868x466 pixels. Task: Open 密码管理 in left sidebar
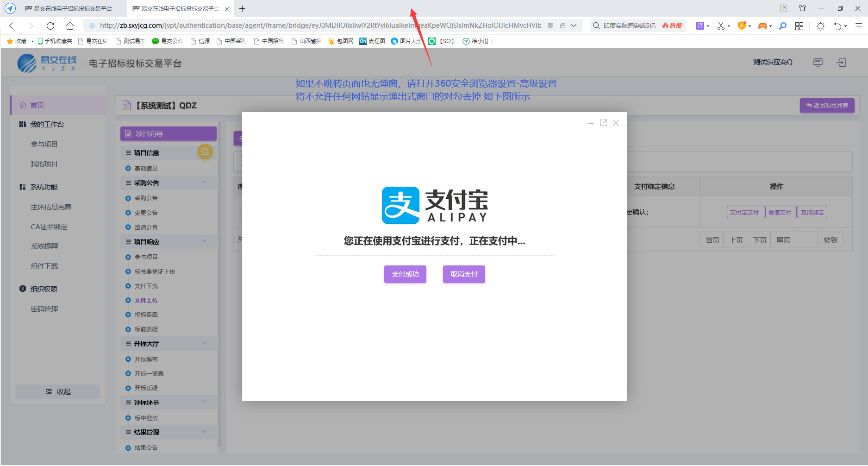(44, 309)
